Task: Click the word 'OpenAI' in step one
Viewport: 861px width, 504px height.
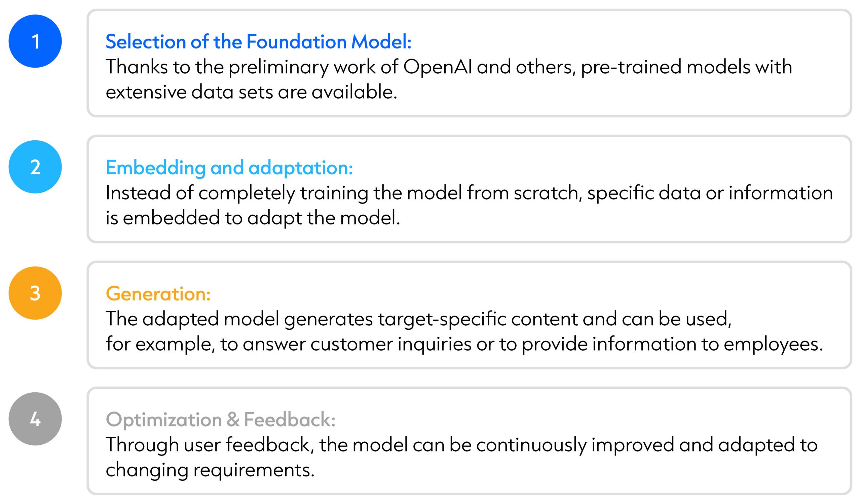Action: click(437, 66)
